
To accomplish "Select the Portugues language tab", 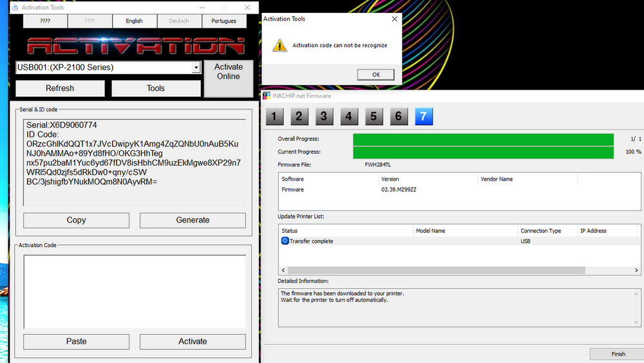I will [223, 21].
